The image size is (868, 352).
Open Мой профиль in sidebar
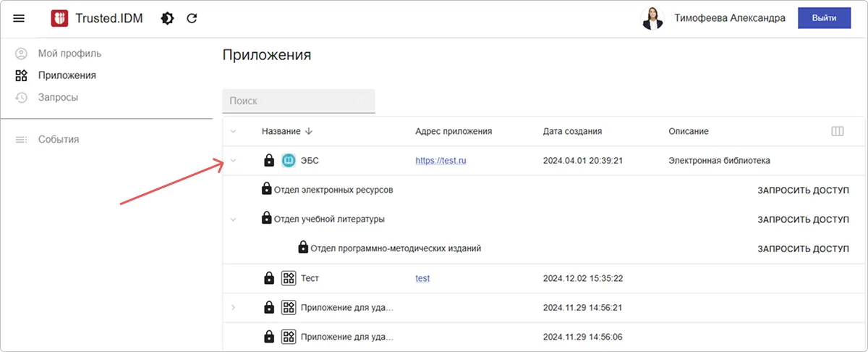(69, 54)
